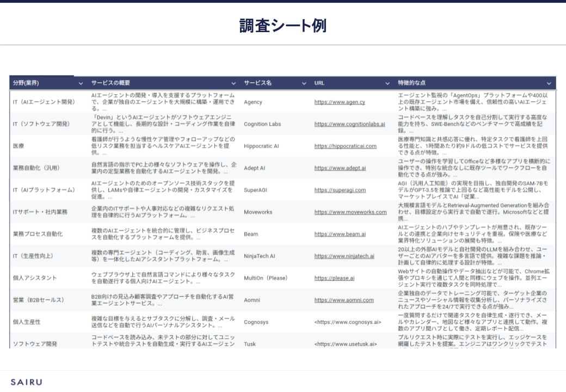This screenshot has width=566, height=392.
Task: Open the サービスの概要 column filter dropdown
Action: point(233,83)
